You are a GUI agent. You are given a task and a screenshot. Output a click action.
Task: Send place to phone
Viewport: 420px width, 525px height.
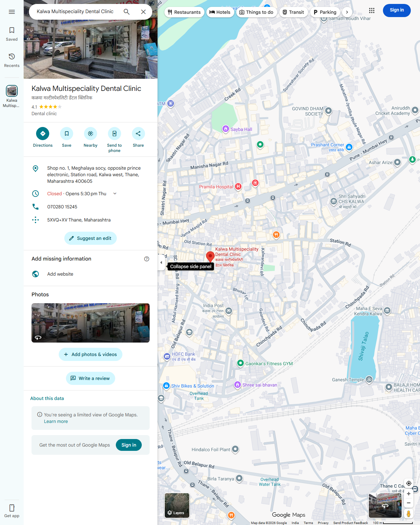115,140
